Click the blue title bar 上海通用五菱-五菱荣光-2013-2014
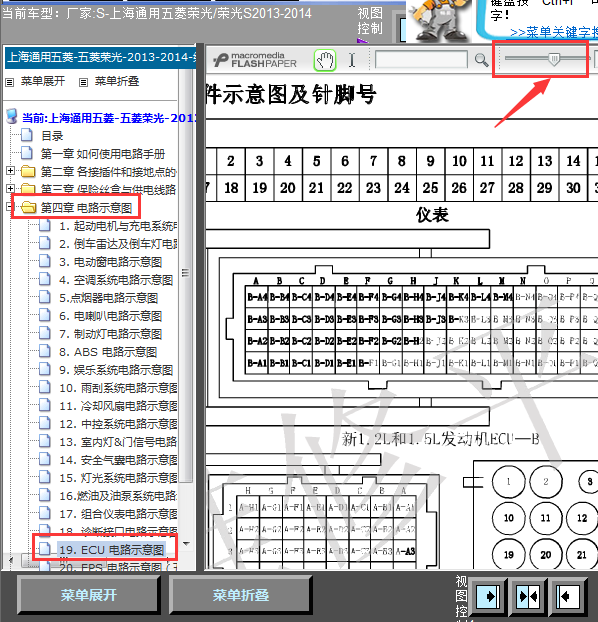This screenshot has height=622, width=598. click(101, 58)
